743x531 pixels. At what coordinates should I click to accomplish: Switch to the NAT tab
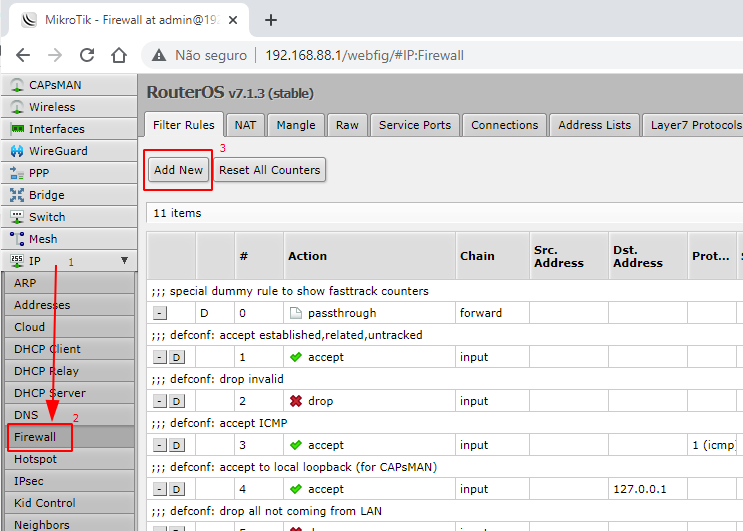[x=245, y=125]
